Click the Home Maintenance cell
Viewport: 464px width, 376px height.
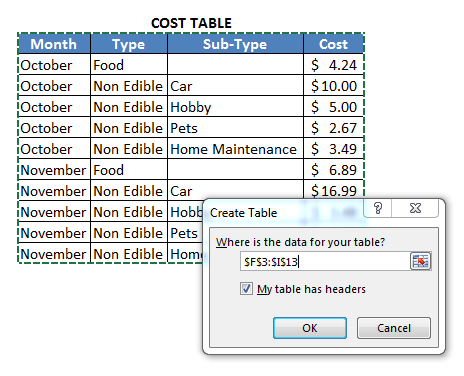235,149
